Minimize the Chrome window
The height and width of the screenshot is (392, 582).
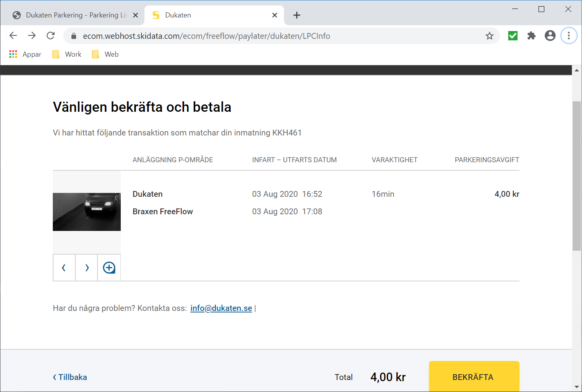(515, 9)
